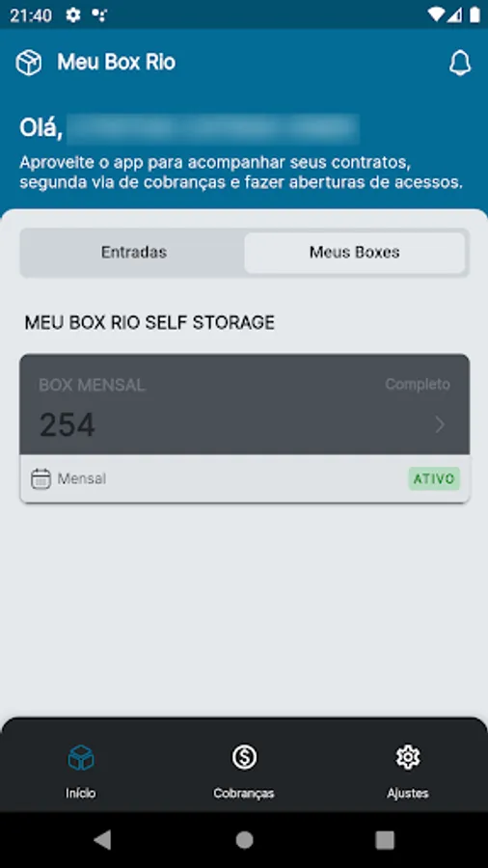The height and width of the screenshot is (868, 488).
Task: Tap Android home circle button
Action: 244,840
